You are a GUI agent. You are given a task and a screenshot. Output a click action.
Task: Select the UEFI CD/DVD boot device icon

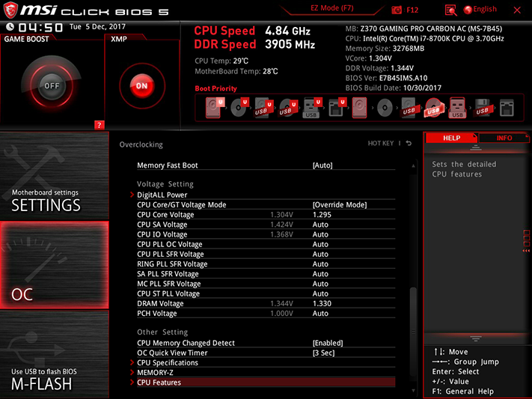click(x=239, y=108)
